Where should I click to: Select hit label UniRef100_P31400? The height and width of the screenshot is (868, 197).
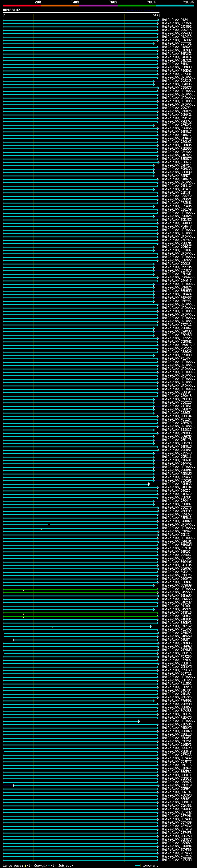[177, 152]
